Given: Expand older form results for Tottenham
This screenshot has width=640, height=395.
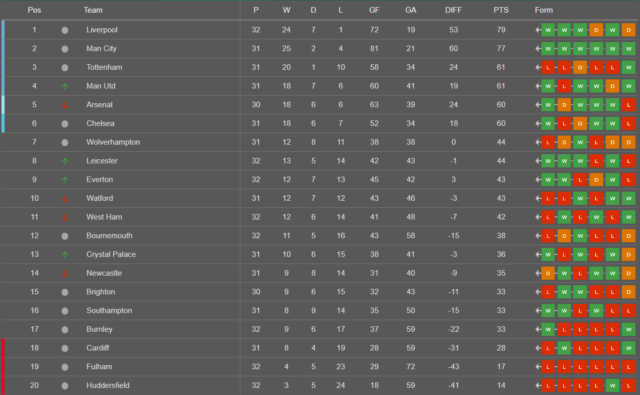Looking at the screenshot, I should pos(538,67).
